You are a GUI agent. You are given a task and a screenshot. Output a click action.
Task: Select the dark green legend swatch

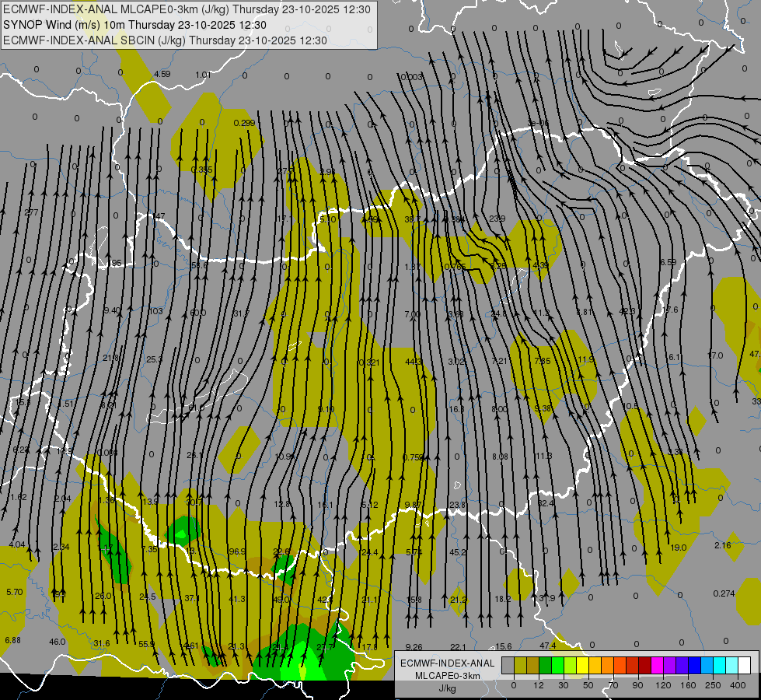[546, 665]
